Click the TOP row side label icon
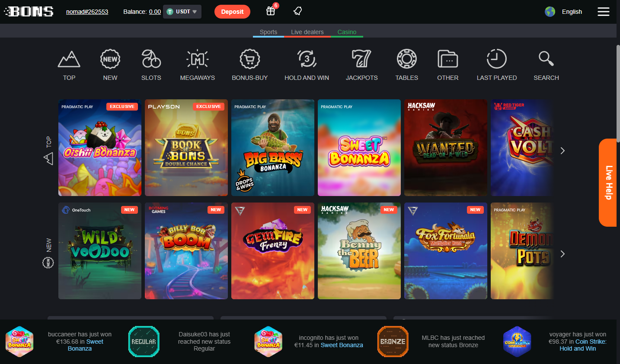The width and height of the screenshot is (620, 364). (x=48, y=158)
